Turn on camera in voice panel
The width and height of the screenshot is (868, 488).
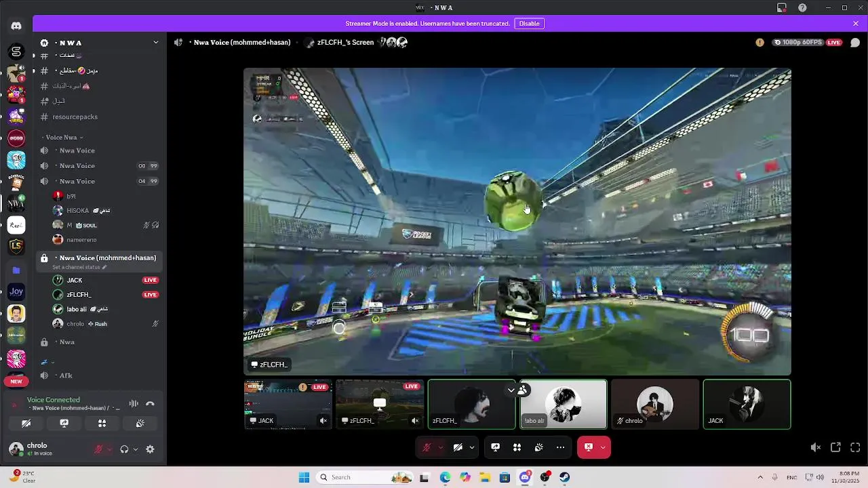tap(26, 423)
